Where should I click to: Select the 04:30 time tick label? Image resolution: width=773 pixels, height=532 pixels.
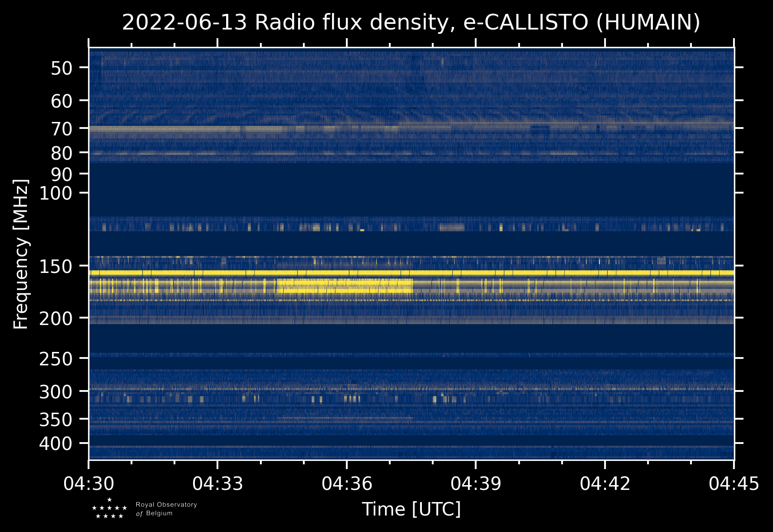point(89,483)
